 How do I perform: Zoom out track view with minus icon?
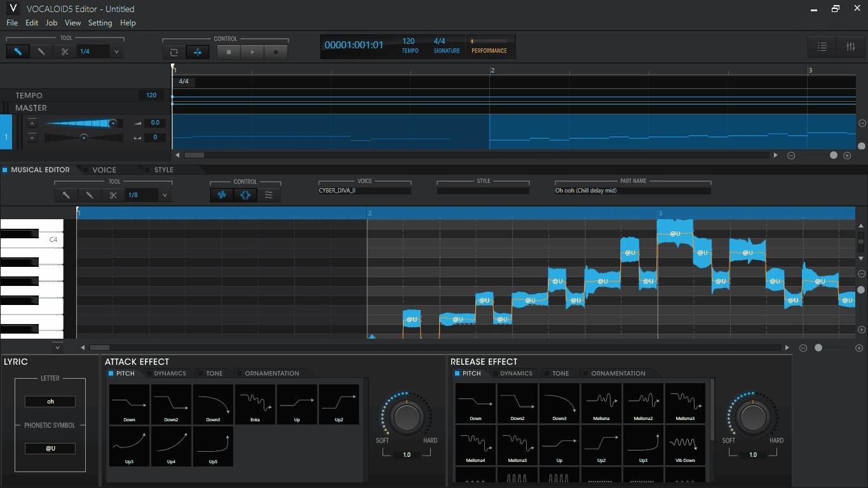pos(791,155)
